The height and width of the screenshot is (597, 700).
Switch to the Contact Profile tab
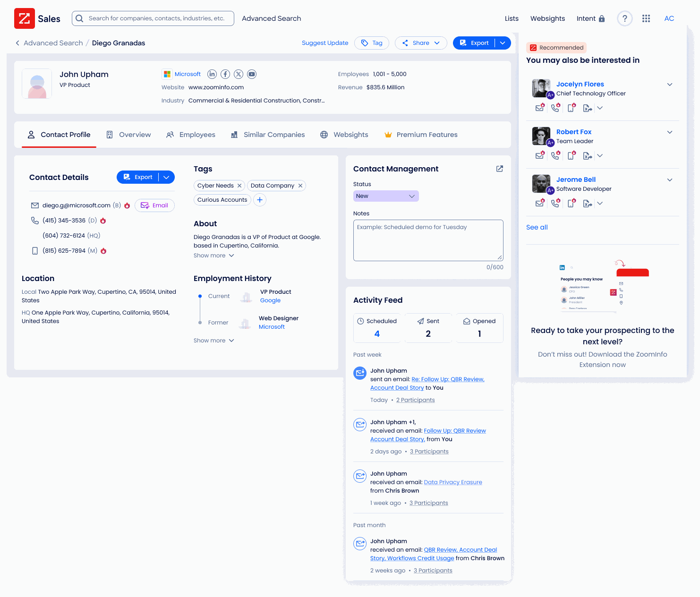(59, 135)
